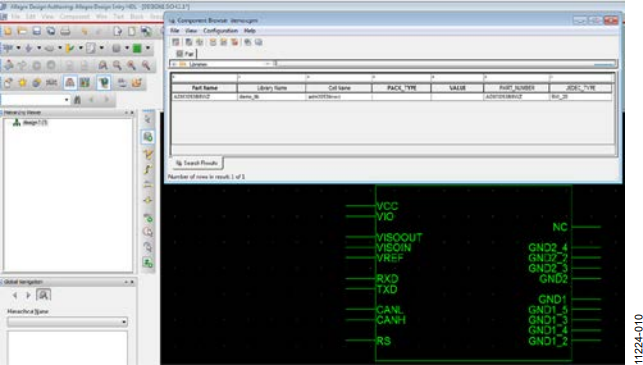Click the yellow star icon in the toolbar
Viewport: 643px width, 365px height.
click(23, 83)
